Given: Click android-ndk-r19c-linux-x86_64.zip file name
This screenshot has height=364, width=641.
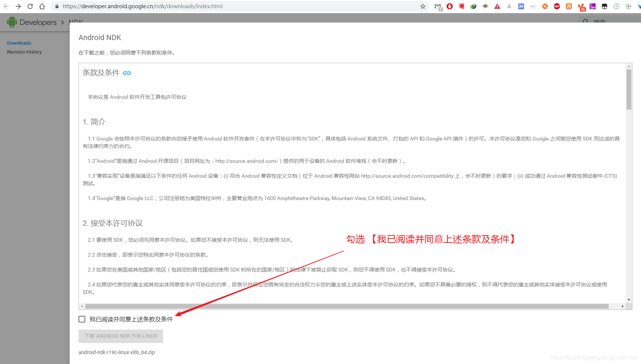Looking at the screenshot, I should pyautogui.click(x=117, y=352).
